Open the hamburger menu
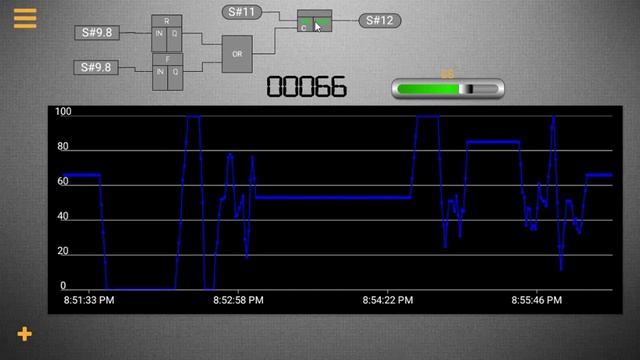Screen dimensions: 640x360 coord(25,18)
